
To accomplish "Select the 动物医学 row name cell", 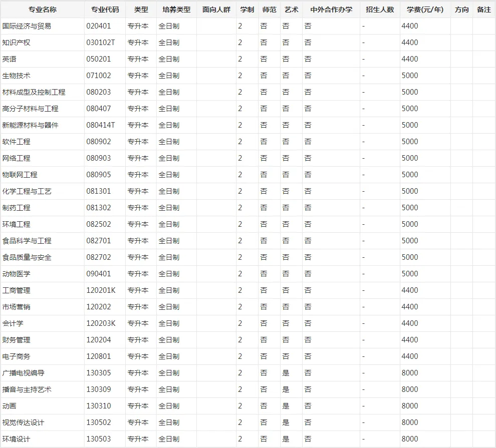I will coord(16,274).
